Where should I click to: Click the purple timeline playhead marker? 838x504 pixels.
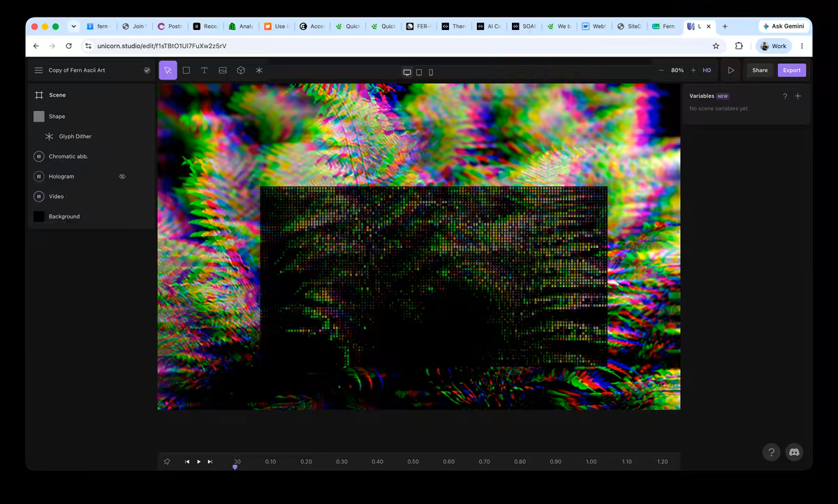coord(235,467)
